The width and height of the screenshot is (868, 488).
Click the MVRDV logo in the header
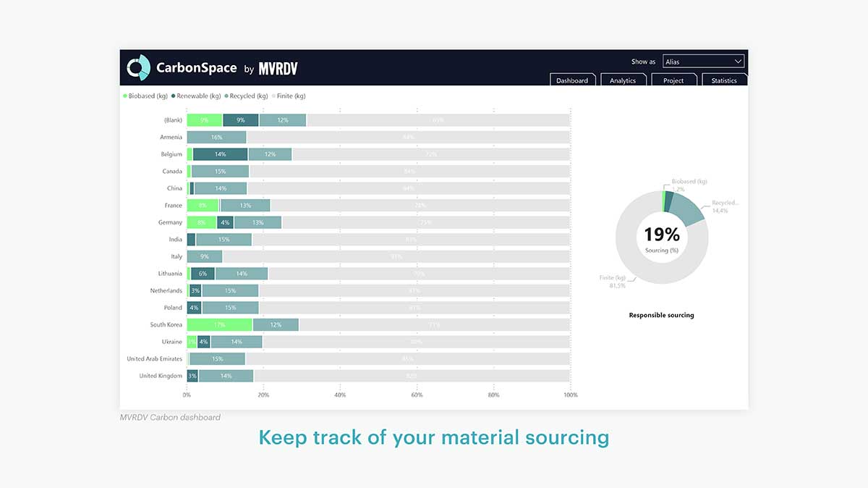pyautogui.click(x=277, y=67)
